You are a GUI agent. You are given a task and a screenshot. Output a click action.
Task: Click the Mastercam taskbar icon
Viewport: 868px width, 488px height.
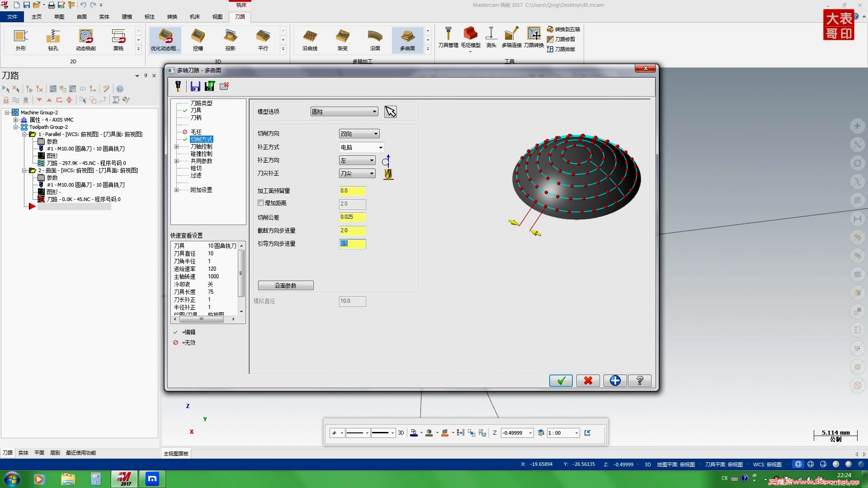click(x=125, y=479)
